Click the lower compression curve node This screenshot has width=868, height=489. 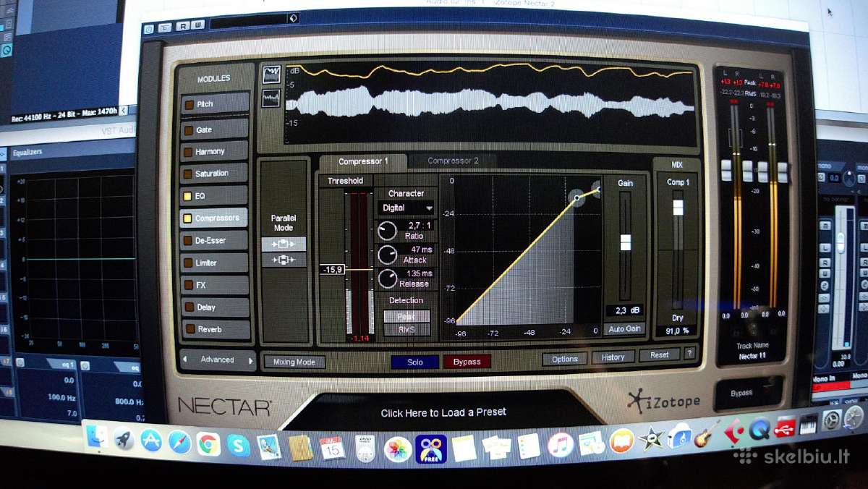click(576, 197)
